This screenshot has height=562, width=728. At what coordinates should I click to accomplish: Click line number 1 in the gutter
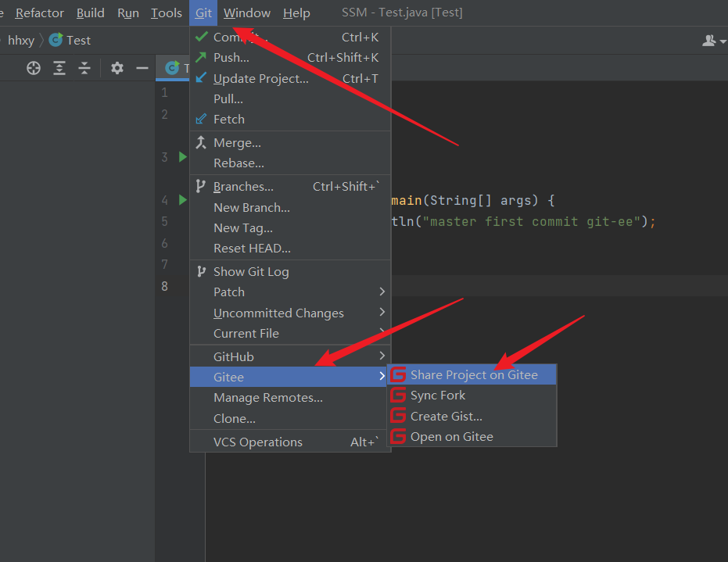(164, 92)
